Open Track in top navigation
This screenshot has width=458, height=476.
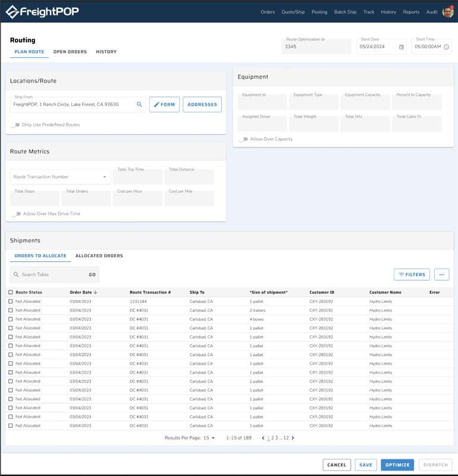369,12
